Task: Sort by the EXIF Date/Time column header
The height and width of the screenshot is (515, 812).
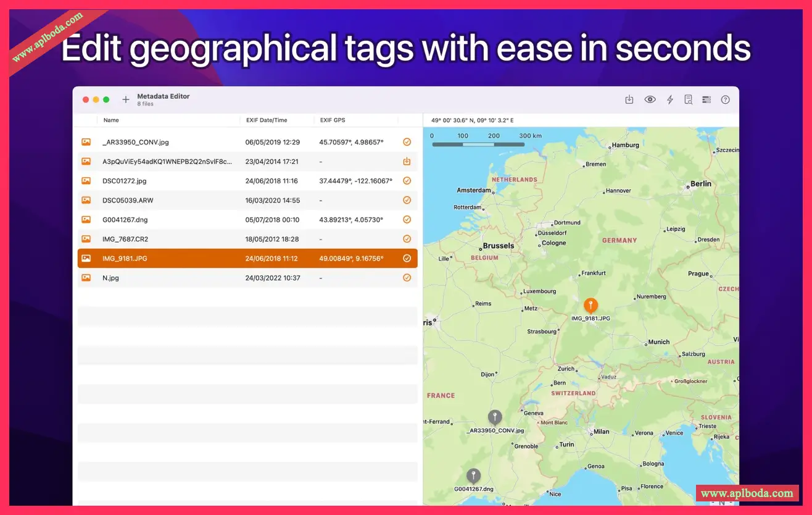Action: (267, 120)
